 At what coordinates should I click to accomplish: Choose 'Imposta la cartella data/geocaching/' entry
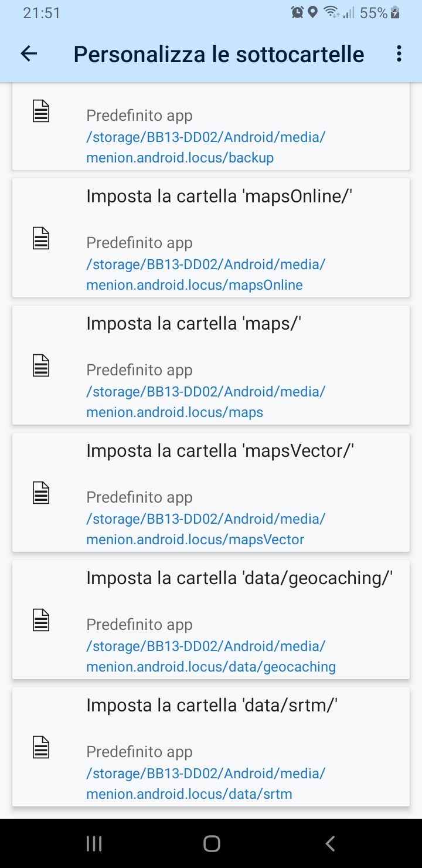pos(239,578)
